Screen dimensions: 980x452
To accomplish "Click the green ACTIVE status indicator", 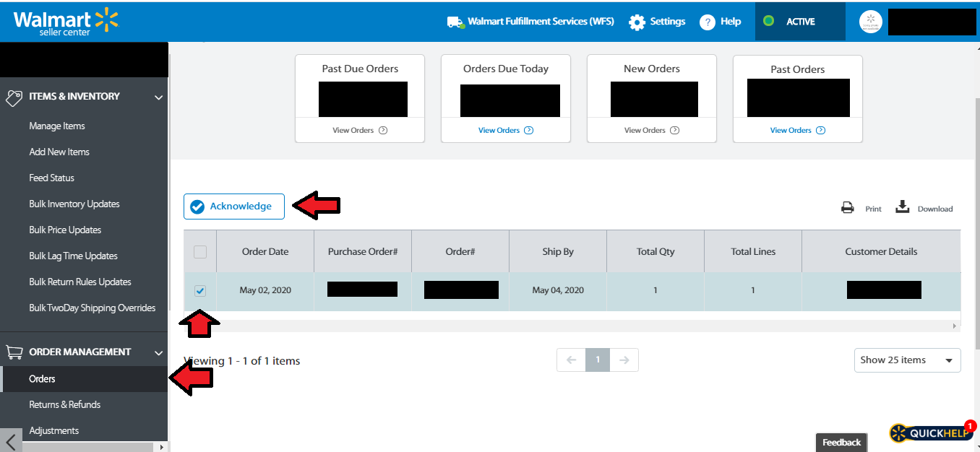I will tap(769, 22).
